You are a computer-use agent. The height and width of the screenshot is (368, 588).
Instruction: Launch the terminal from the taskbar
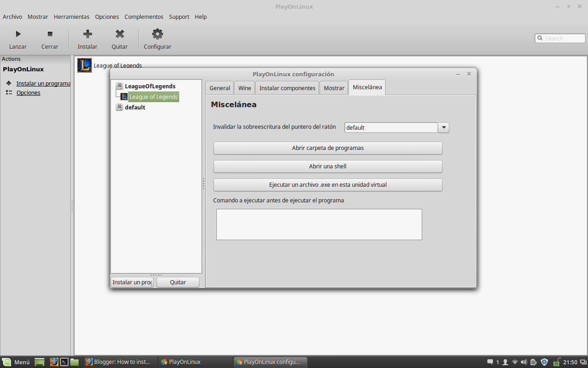click(x=65, y=362)
